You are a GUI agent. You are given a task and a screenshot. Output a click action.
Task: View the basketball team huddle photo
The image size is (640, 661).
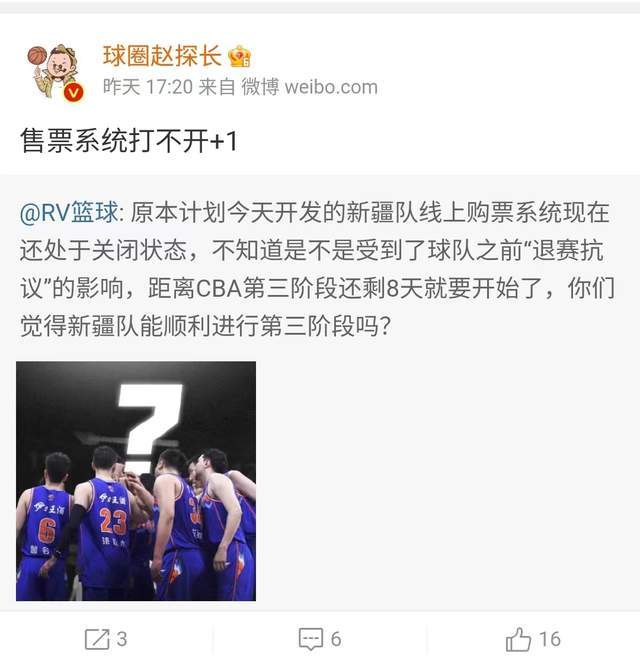(x=136, y=481)
